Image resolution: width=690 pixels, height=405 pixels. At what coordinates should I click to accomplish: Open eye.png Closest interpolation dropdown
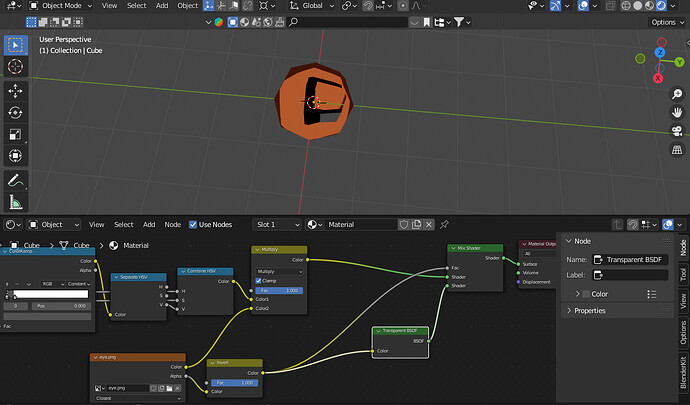click(x=138, y=398)
